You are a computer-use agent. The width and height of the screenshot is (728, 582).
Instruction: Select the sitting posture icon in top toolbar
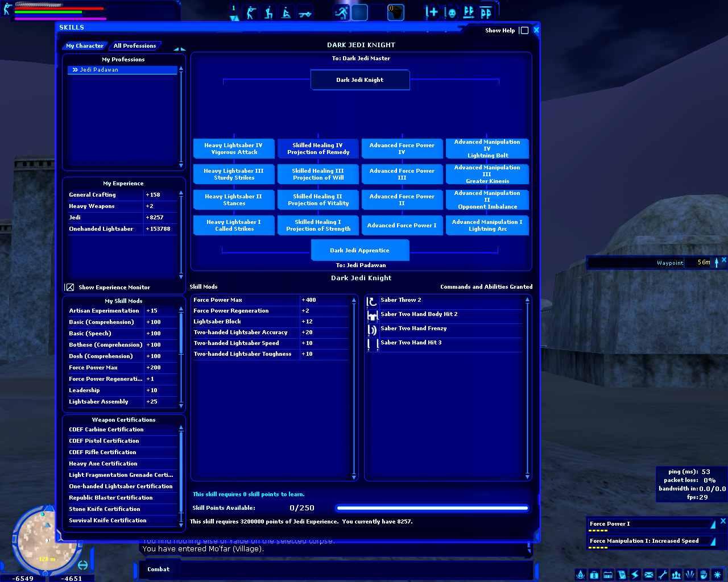(287, 13)
